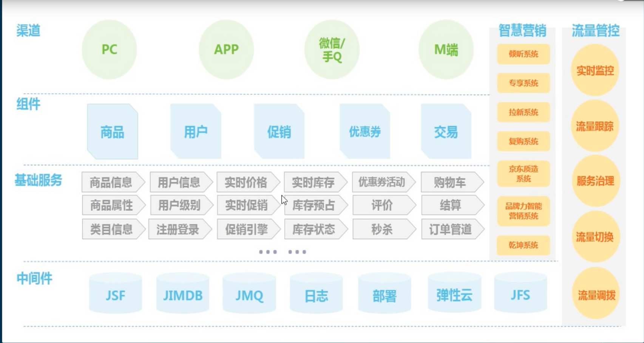Click the 实时价格 service arrow
The width and height of the screenshot is (644, 343).
pos(249,182)
